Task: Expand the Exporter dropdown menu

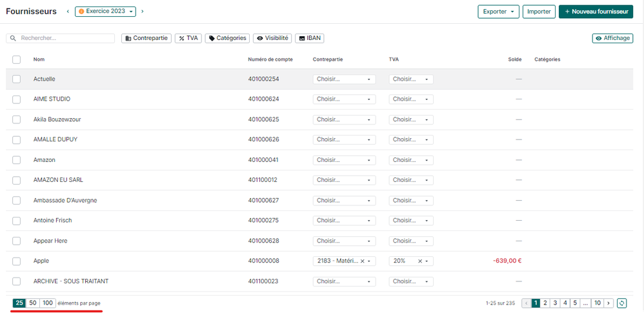Action: (498, 12)
